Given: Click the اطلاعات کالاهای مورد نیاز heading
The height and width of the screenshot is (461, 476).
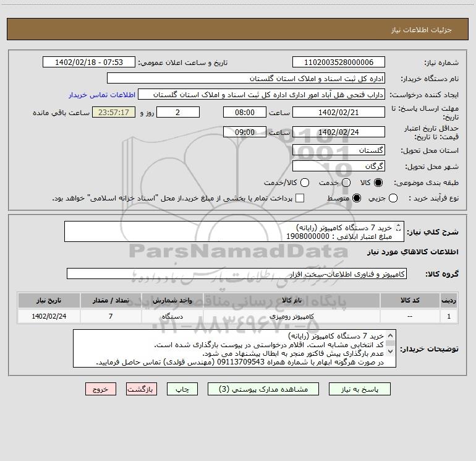Looking at the screenshot, I should tap(412, 252).
